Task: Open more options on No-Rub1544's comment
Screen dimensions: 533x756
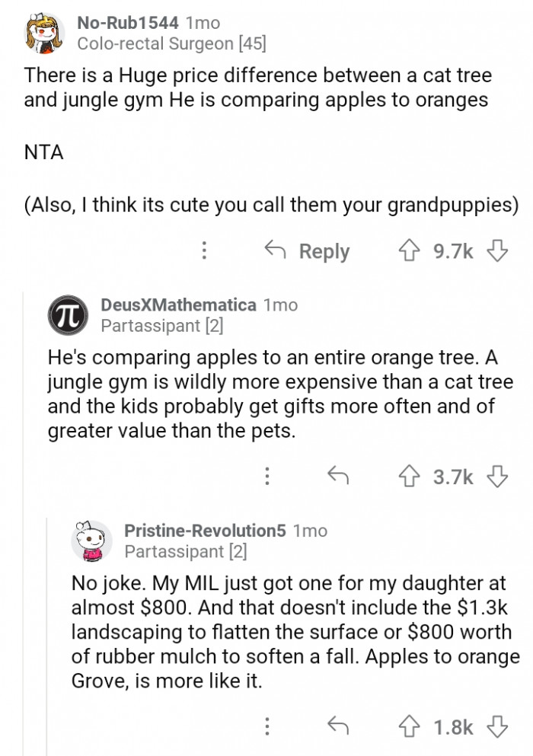Action: 203,250
